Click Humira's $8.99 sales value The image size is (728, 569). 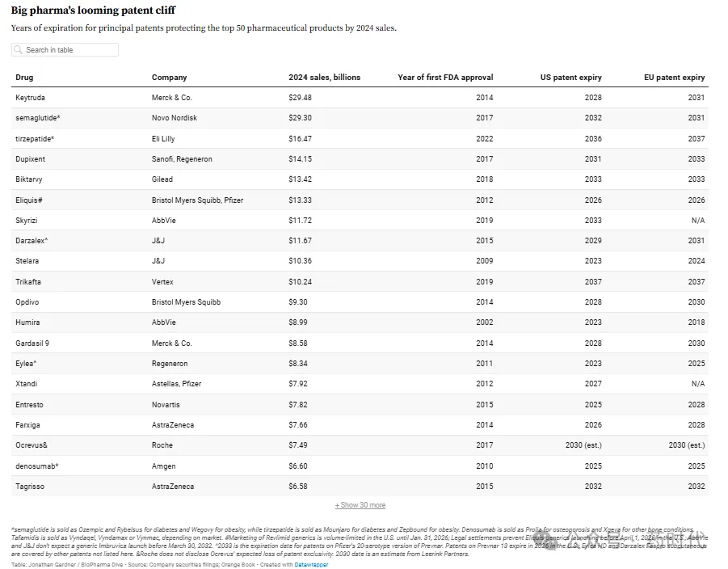tap(300, 322)
